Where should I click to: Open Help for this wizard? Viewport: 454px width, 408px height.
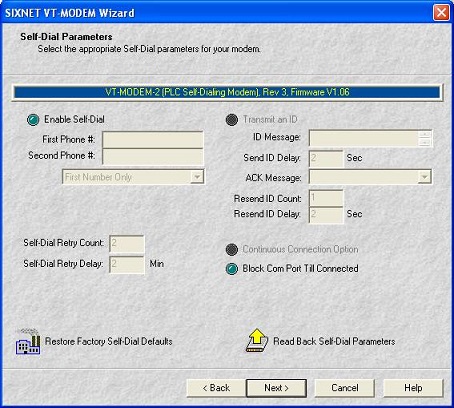tap(413, 388)
